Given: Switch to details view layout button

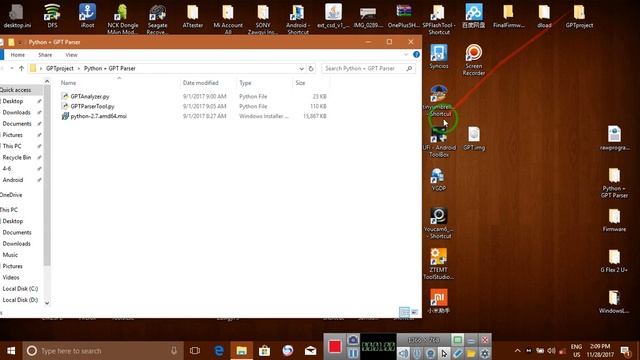Looking at the screenshot, I should point(404,312).
